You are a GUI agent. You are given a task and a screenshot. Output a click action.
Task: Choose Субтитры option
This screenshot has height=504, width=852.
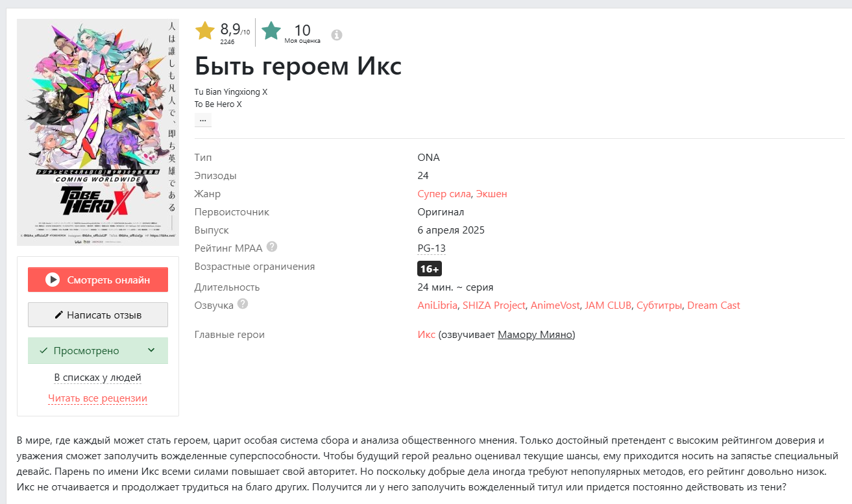click(x=659, y=306)
